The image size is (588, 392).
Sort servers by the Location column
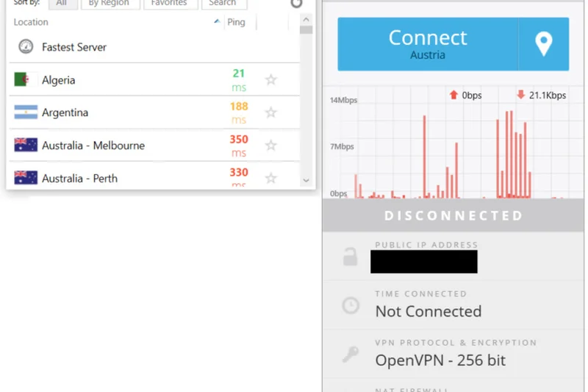(31, 22)
